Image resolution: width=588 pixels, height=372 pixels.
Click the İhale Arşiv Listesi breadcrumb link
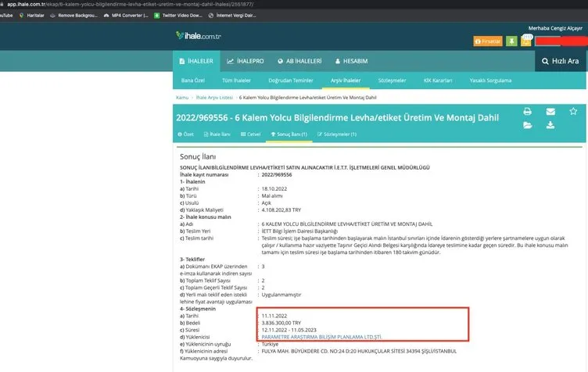pyautogui.click(x=213, y=98)
